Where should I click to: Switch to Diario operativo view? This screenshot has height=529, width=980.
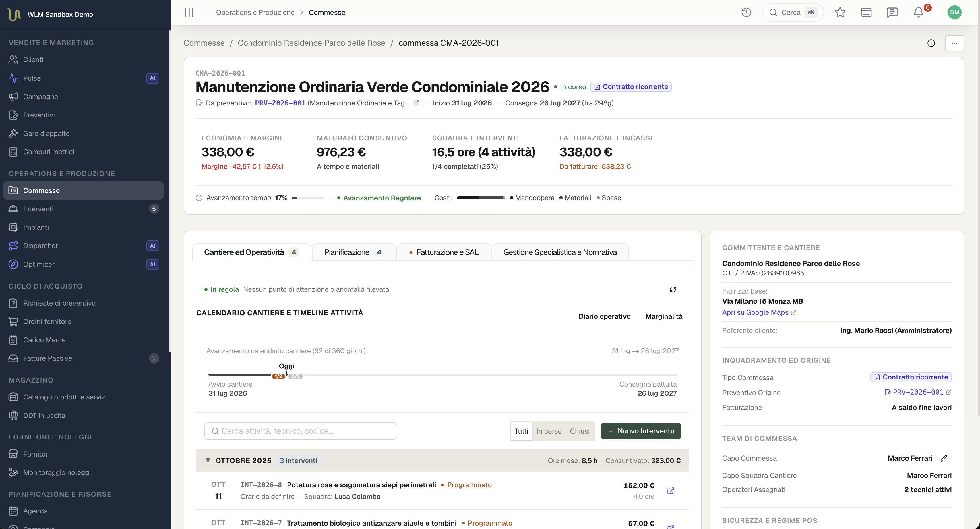(604, 316)
